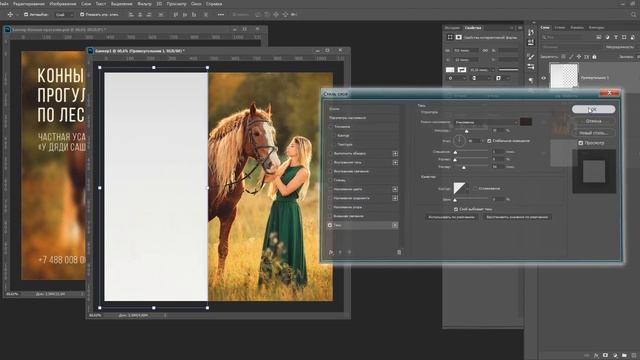This screenshot has width=640, height=360.
Task: Click the live shape properties icon in Properties
Action: 450,37
